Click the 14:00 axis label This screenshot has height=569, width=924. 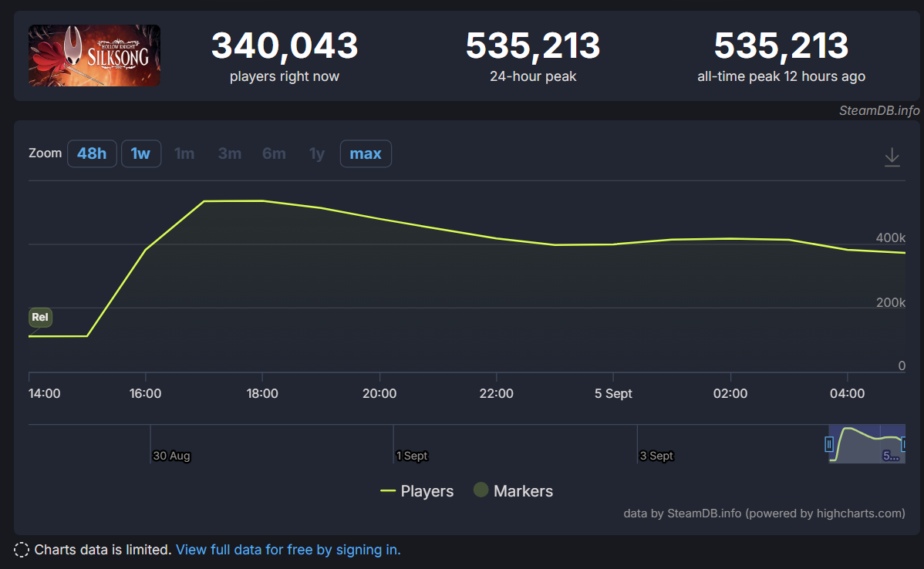click(44, 393)
